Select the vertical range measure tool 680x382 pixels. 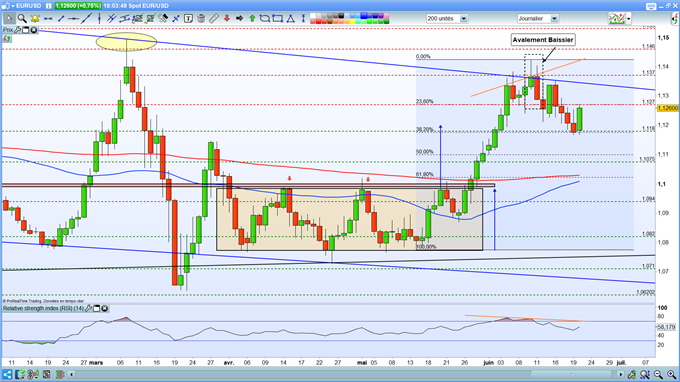[303, 19]
